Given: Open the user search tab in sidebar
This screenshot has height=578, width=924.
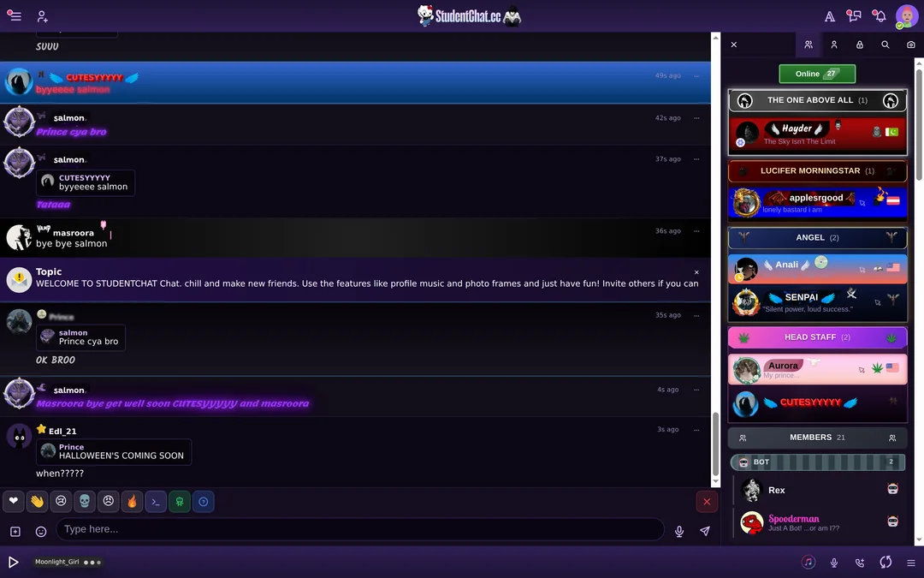Looking at the screenshot, I should click(885, 45).
